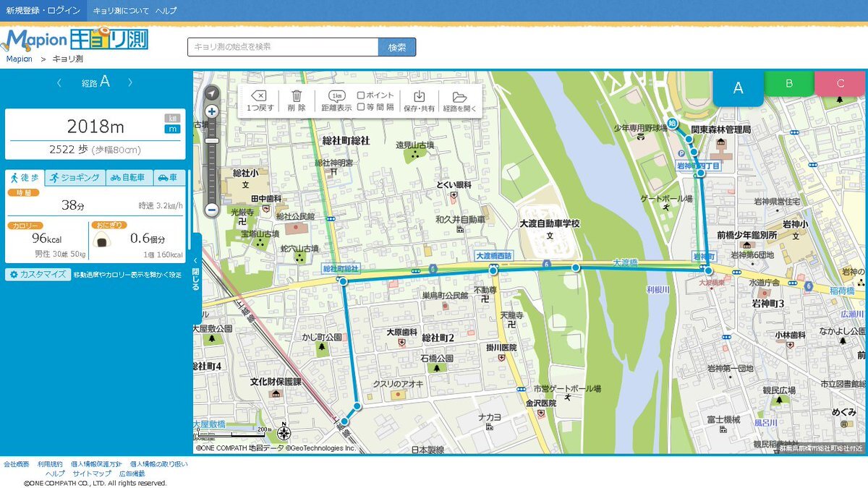Open the 新規登録・ログイン link
This screenshot has width=868, height=488.
tap(43, 10)
